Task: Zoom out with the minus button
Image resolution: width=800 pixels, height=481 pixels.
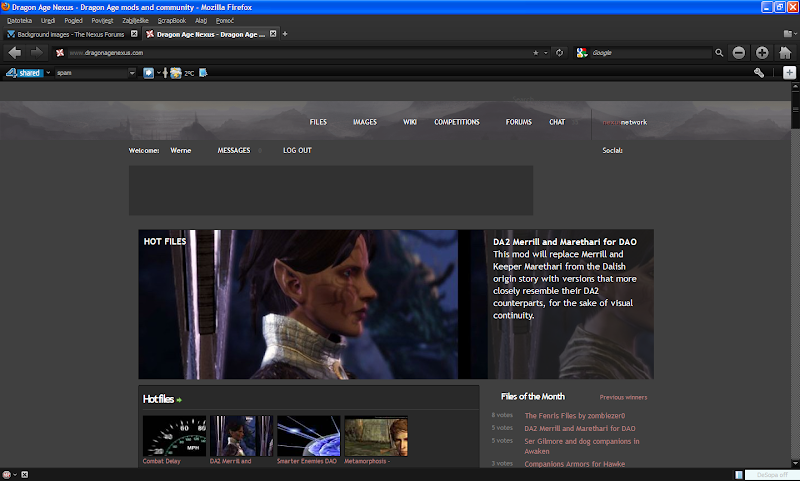Action: pos(738,53)
